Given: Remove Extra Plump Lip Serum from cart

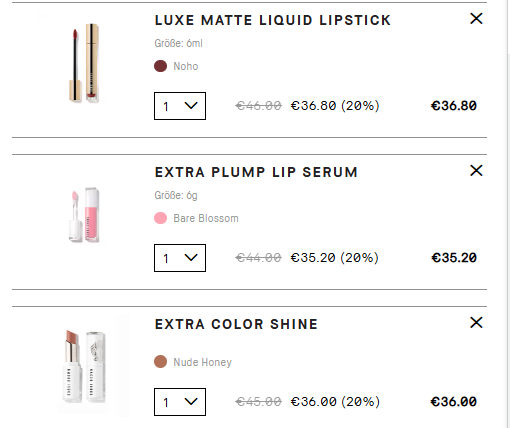Looking at the screenshot, I should (476, 170).
